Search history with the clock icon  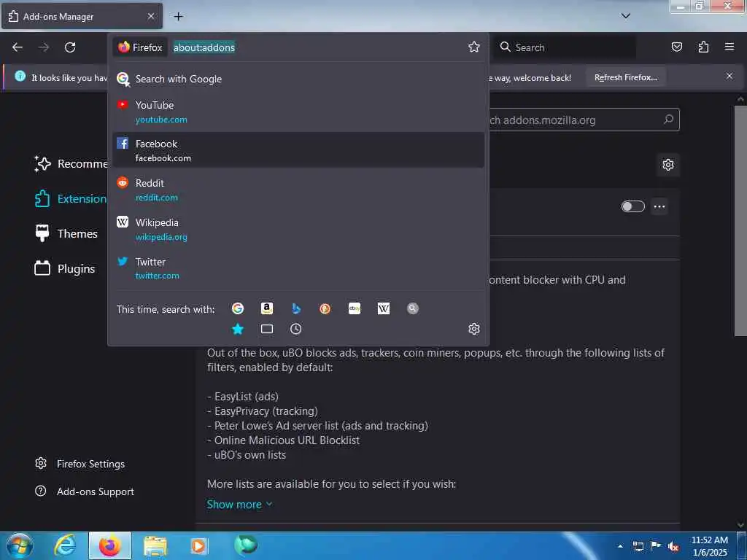click(296, 329)
